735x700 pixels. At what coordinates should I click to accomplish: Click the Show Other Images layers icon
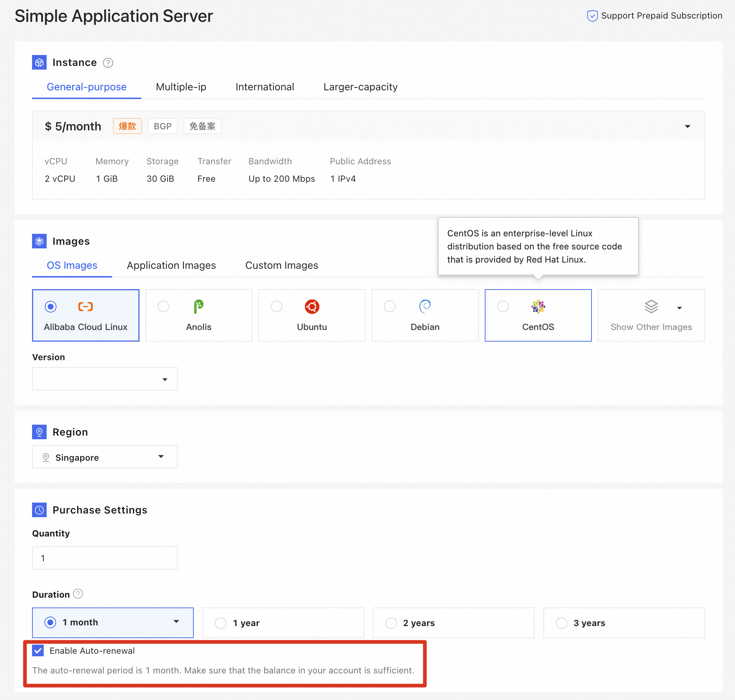coord(651,306)
